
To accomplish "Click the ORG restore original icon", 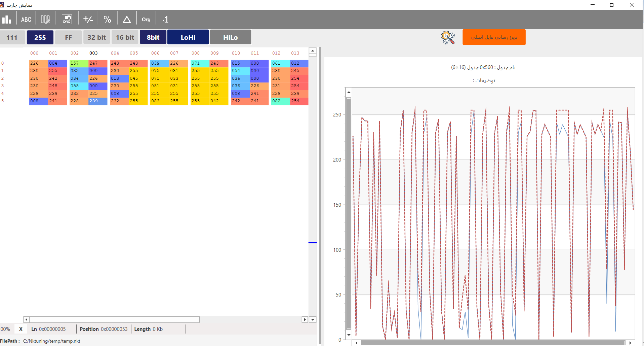I will [67, 19].
